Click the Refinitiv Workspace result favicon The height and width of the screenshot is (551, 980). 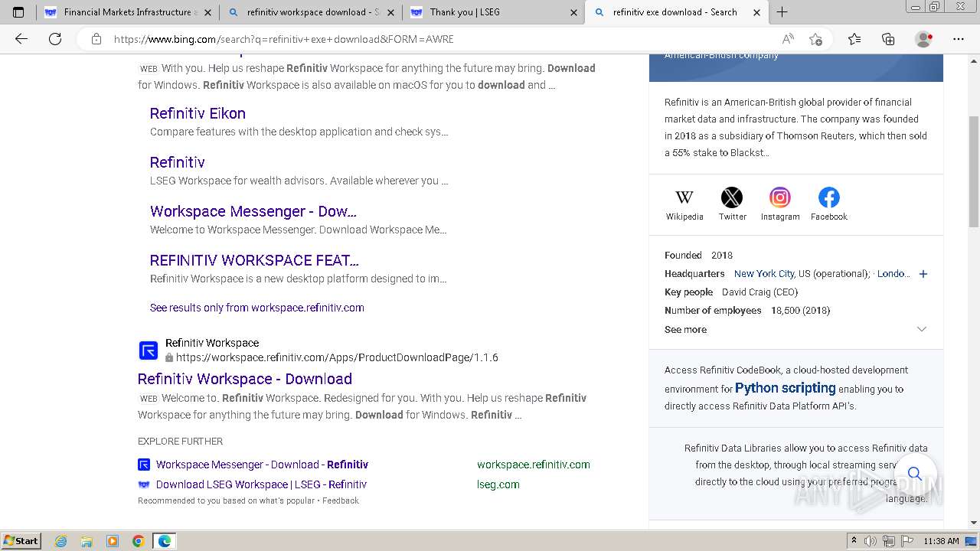[149, 350]
